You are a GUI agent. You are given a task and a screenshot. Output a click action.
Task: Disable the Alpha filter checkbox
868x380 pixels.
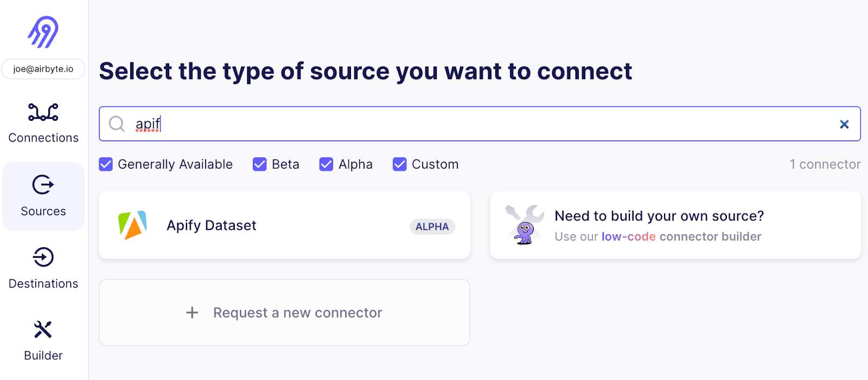tap(326, 164)
